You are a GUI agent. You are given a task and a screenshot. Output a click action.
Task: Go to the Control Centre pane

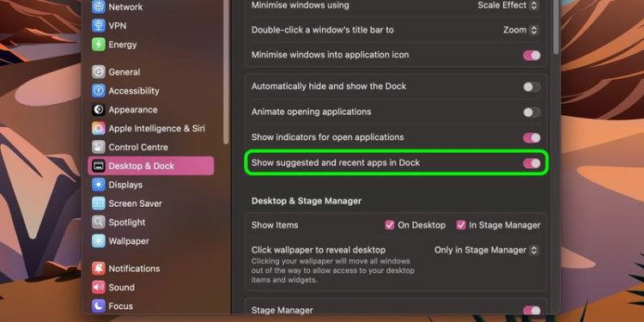tap(138, 147)
